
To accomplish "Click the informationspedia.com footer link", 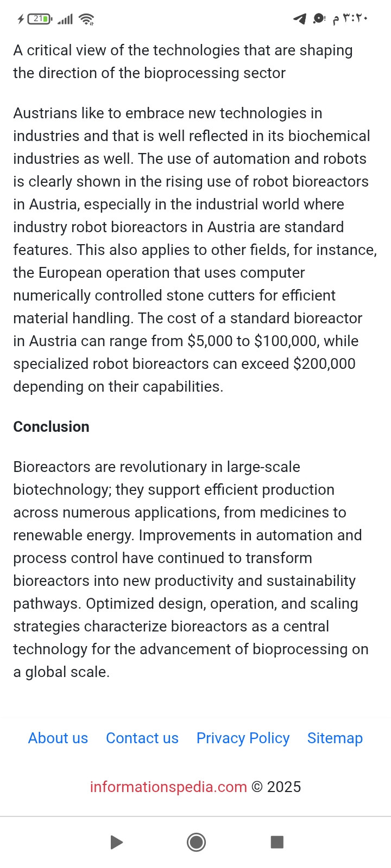I will tap(168, 787).
